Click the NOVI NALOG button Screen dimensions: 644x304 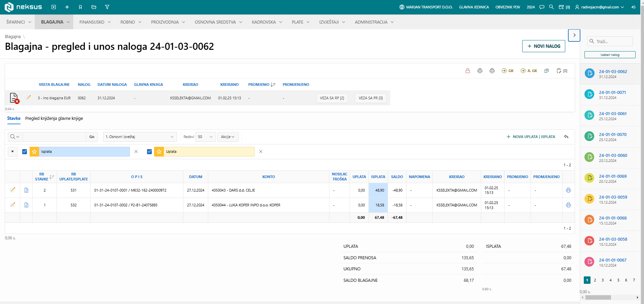tap(543, 46)
